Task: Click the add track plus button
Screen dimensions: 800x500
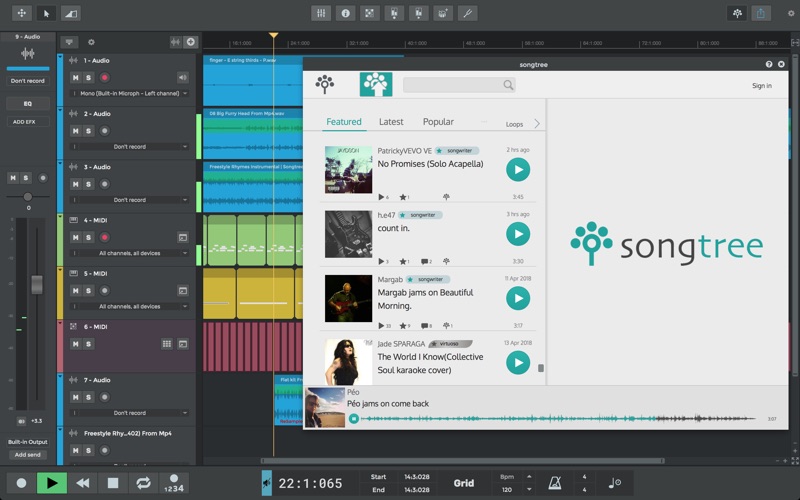Action: 191,42
